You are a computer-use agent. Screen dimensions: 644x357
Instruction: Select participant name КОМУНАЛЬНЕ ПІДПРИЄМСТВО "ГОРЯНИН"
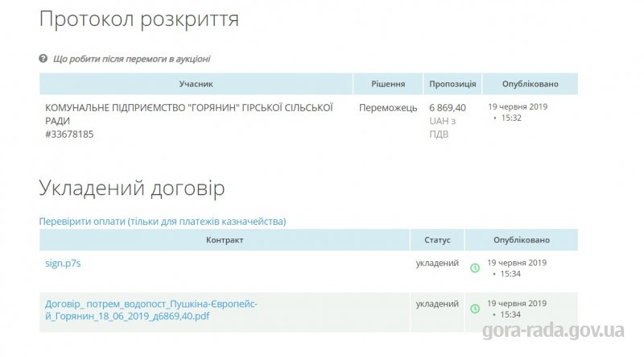pos(189,114)
